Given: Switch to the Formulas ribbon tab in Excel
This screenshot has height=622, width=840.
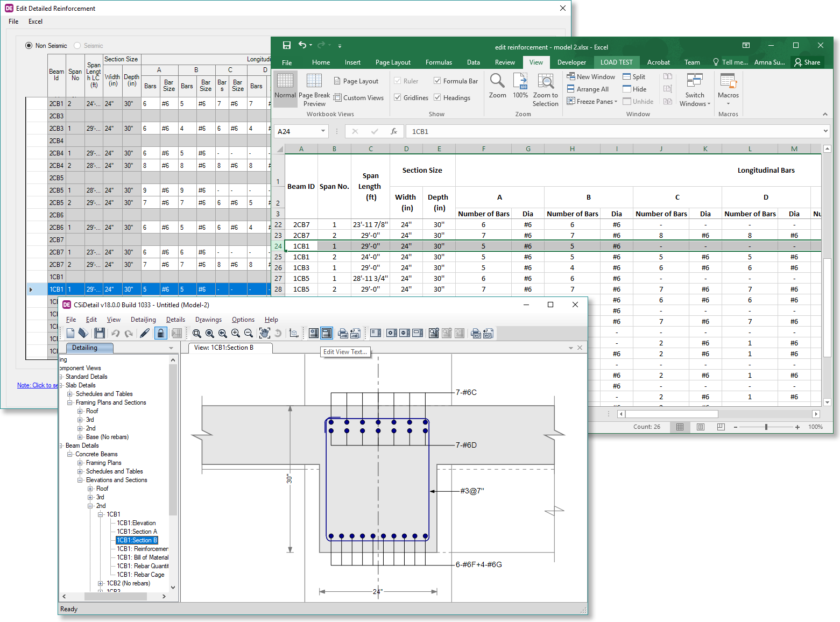Looking at the screenshot, I should pyautogui.click(x=439, y=62).
